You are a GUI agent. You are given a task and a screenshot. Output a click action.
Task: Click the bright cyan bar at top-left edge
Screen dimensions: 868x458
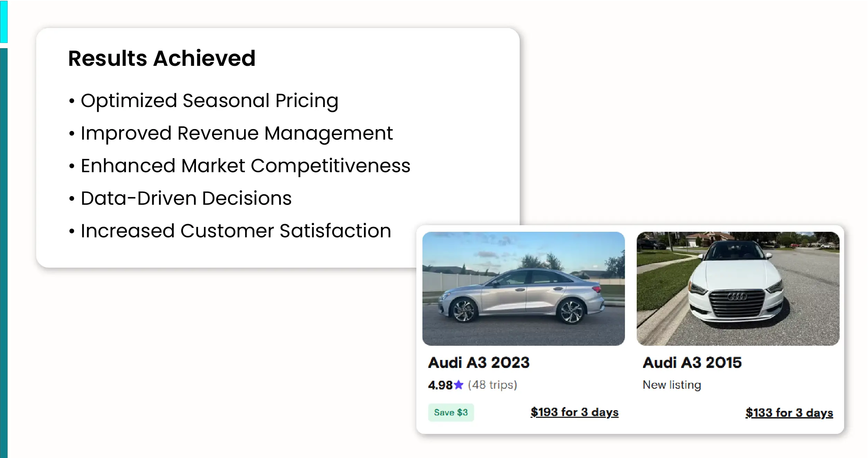tap(3, 21)
